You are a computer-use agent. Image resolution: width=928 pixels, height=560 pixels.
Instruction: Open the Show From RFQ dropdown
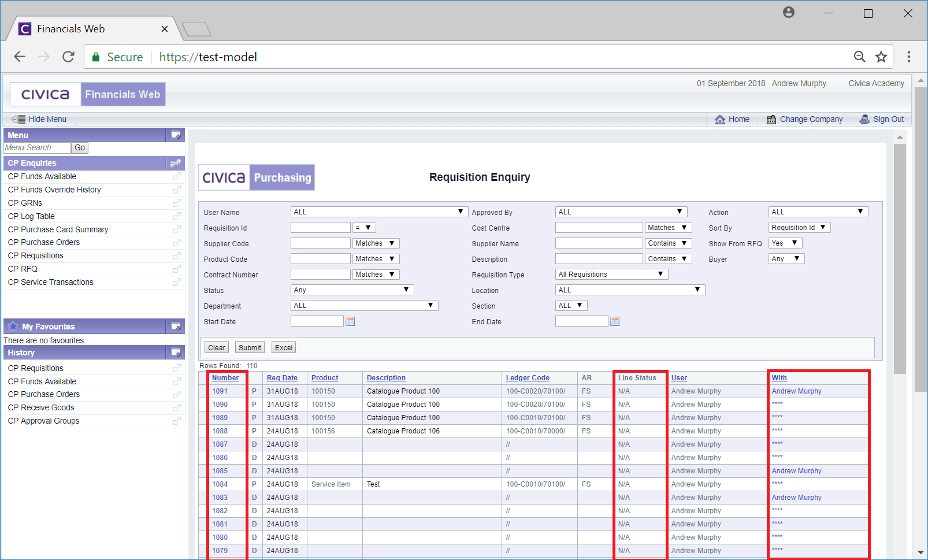785,243
